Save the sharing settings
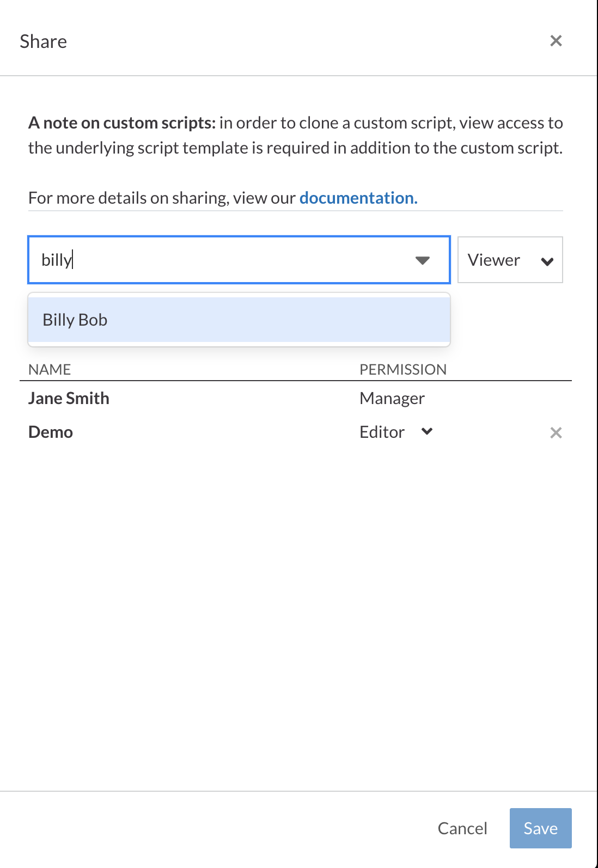Image resolution: width=598 pixels, height=868 pixels. click(x=540, y=828)
